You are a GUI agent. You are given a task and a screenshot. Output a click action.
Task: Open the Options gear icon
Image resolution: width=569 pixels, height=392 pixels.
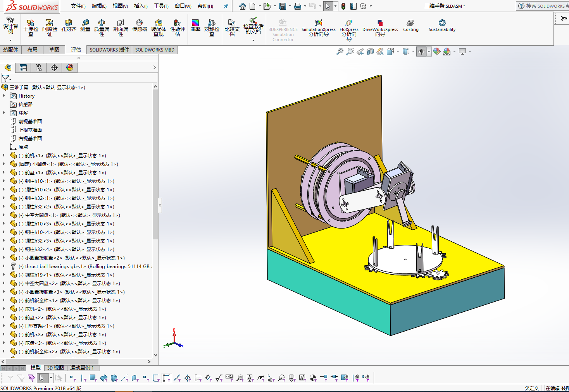(363, 6)
